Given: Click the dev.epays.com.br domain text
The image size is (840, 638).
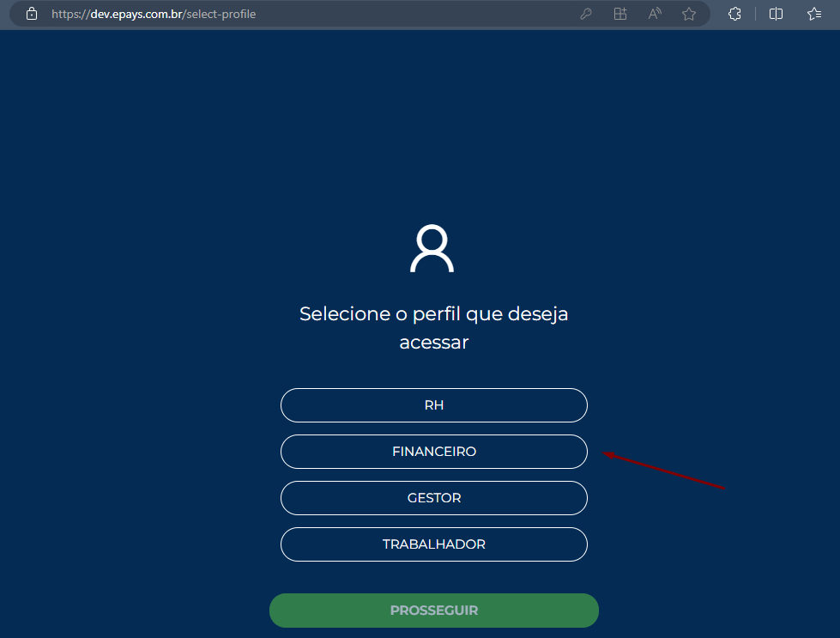Looking at the screenshot, I should point(136,14).
